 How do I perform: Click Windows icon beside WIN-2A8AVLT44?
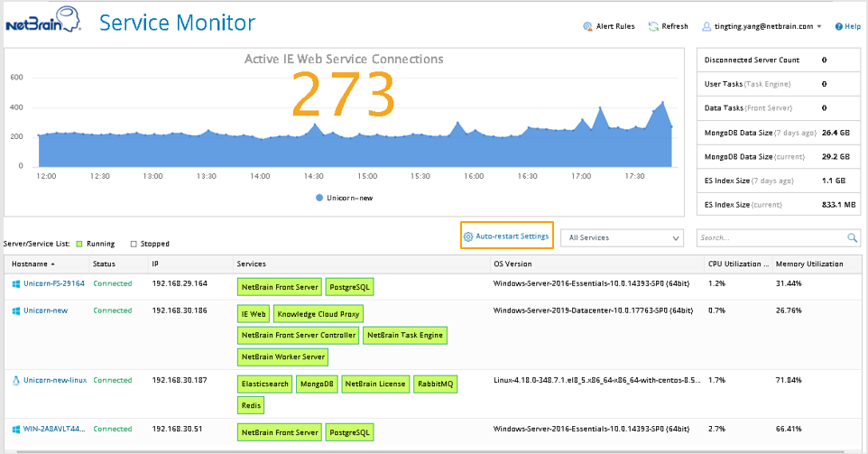pos(15,429)
